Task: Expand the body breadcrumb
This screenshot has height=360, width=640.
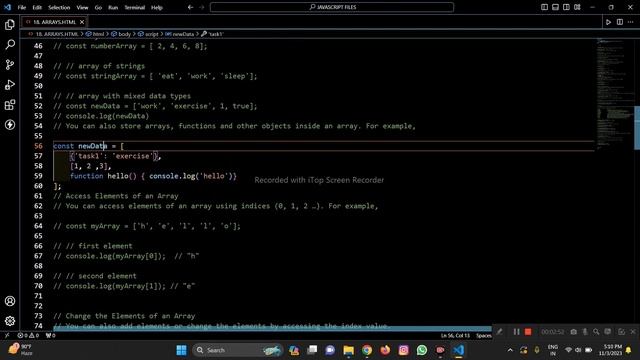Action: [x=121, y=34]
